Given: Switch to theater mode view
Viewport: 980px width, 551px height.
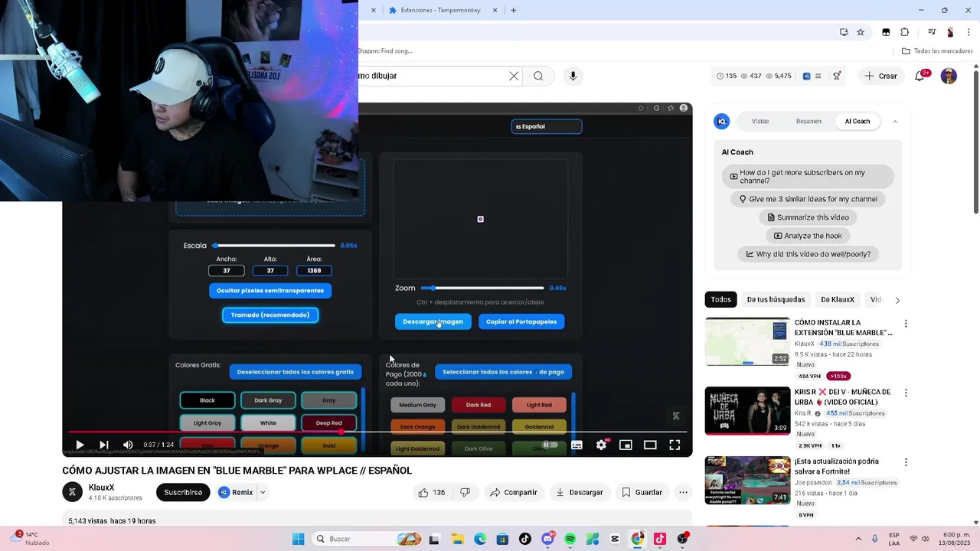Looking at the screenshot, I should pyautogui.click(x=650, y=445).
